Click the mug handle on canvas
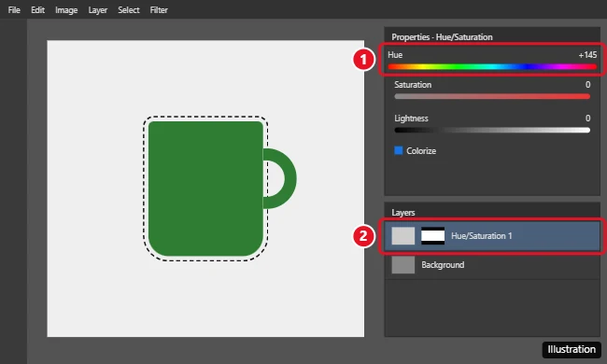607x364 pixels. point(290,178)
